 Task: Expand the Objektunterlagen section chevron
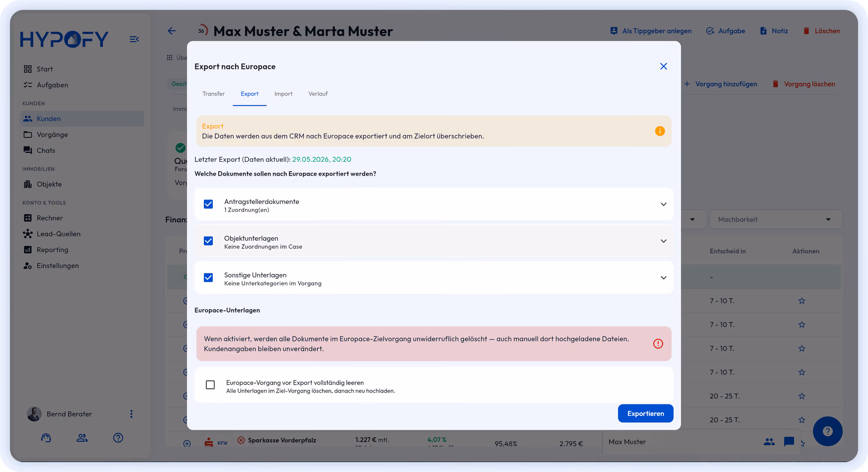click(x=663, y=241)
